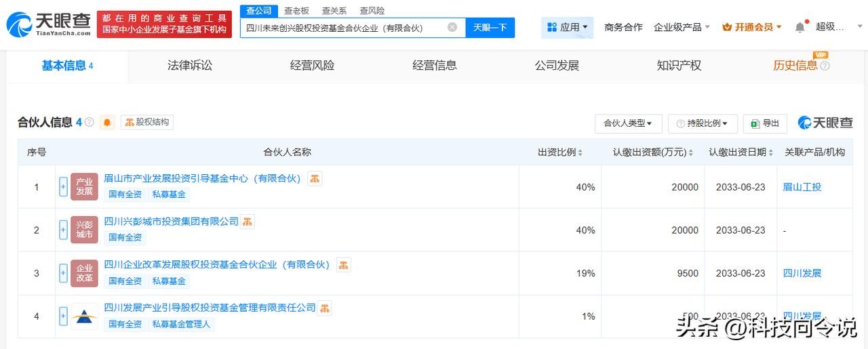
Task: Select the 基本信息 tab
Action: 67,66
